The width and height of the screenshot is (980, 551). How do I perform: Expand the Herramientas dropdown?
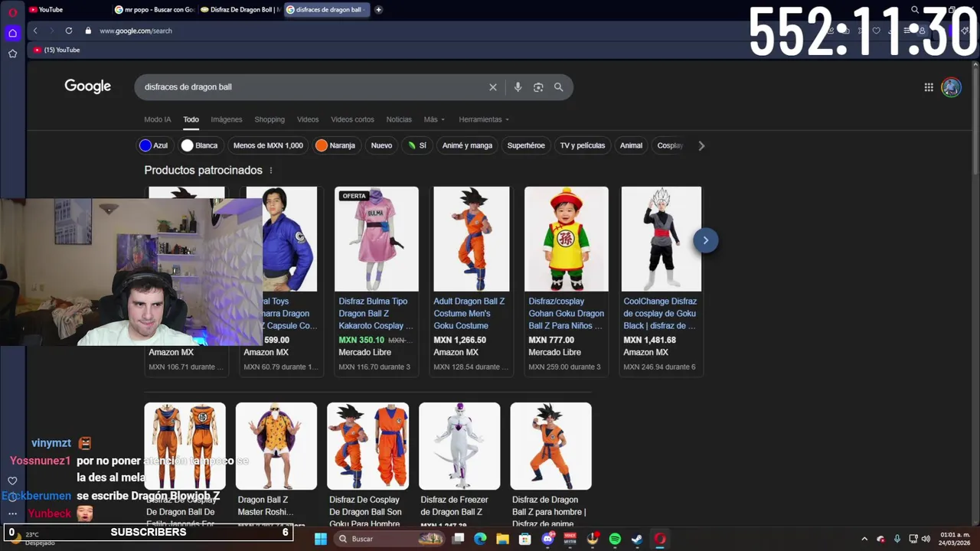click(x=484, y=119)
